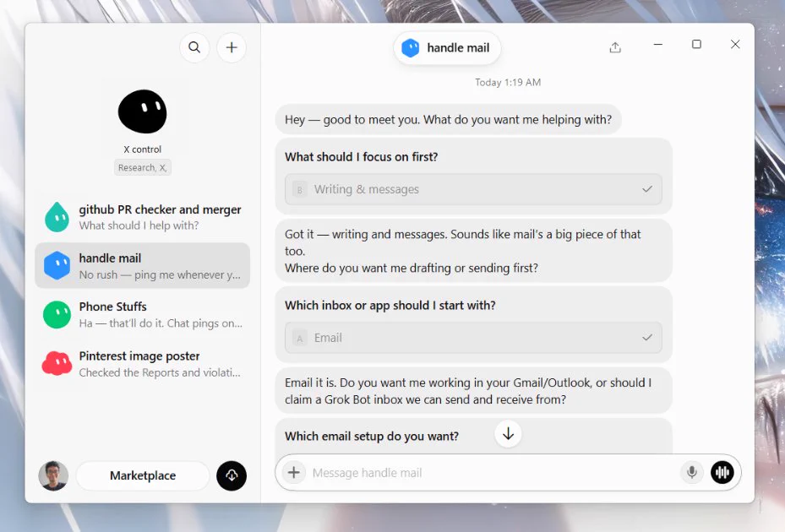785x532 pixels.
Task: Select the blue handle mail avatar in sidebar
Action: coord(57,265)
